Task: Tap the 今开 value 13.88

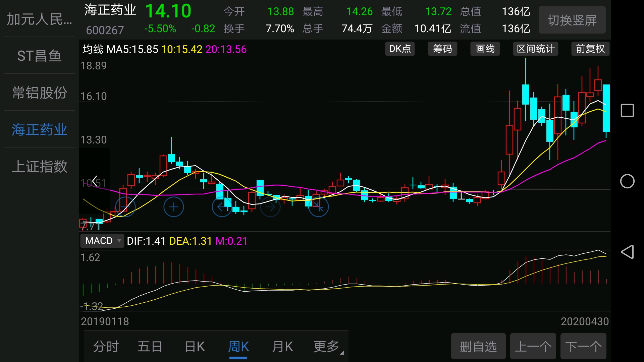Action: (280, 11)
